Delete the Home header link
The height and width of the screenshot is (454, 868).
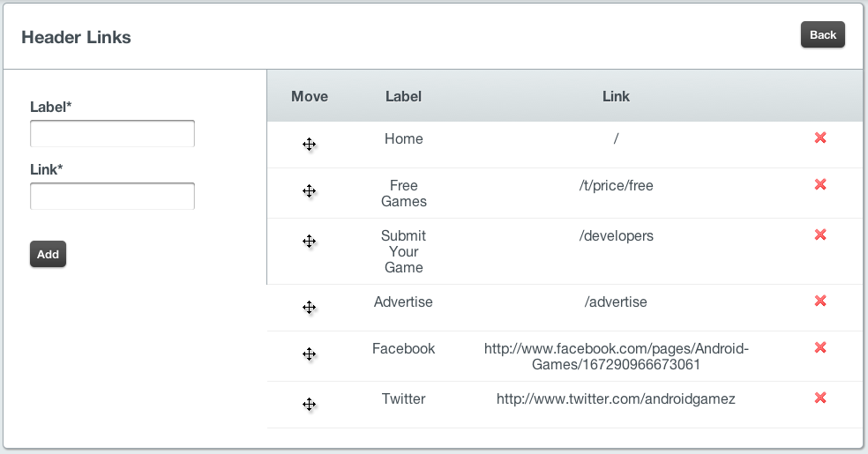820,138
